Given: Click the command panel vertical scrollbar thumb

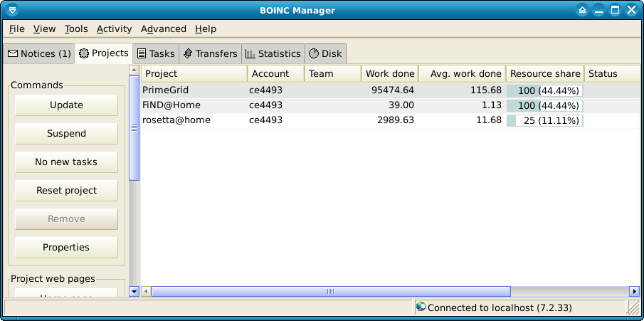Looking at the screenshot, I should pyautogui.click(x=134, y=128).
